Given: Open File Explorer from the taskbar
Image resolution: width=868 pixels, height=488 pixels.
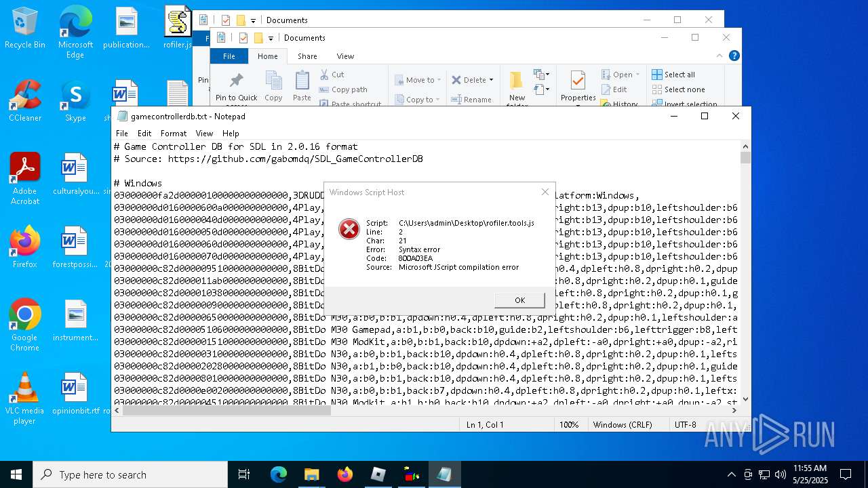Looking at the screenshot, I should pyautogui.click(x=311, y=474).
